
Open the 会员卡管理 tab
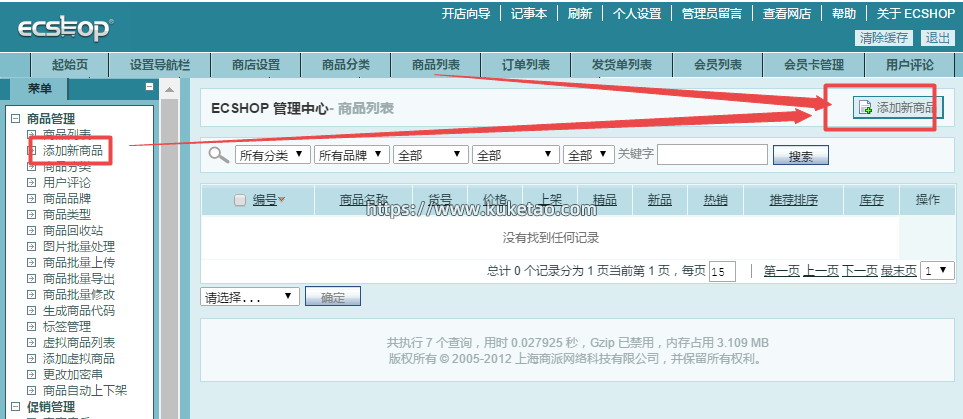(x=814, y=65)
